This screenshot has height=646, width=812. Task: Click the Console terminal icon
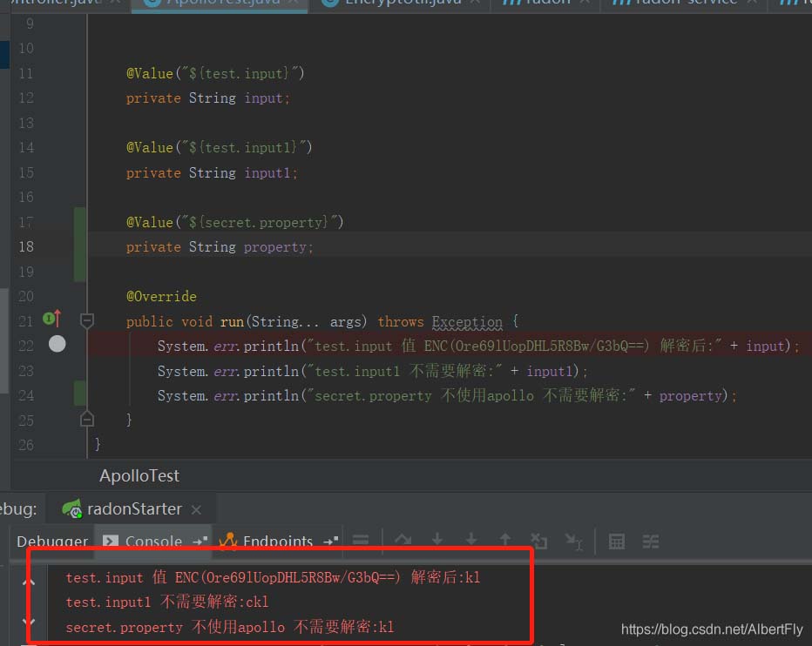pos(111,541)
